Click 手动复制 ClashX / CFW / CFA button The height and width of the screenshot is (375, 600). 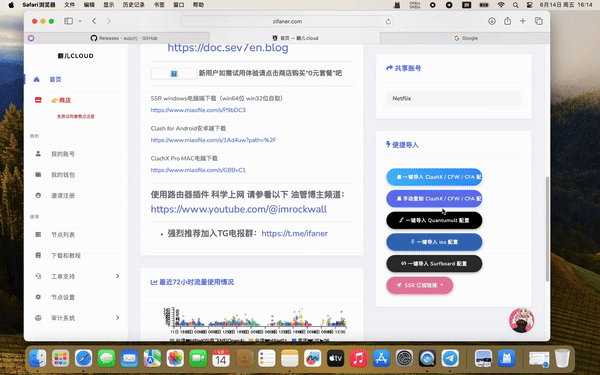pos(434,199)
